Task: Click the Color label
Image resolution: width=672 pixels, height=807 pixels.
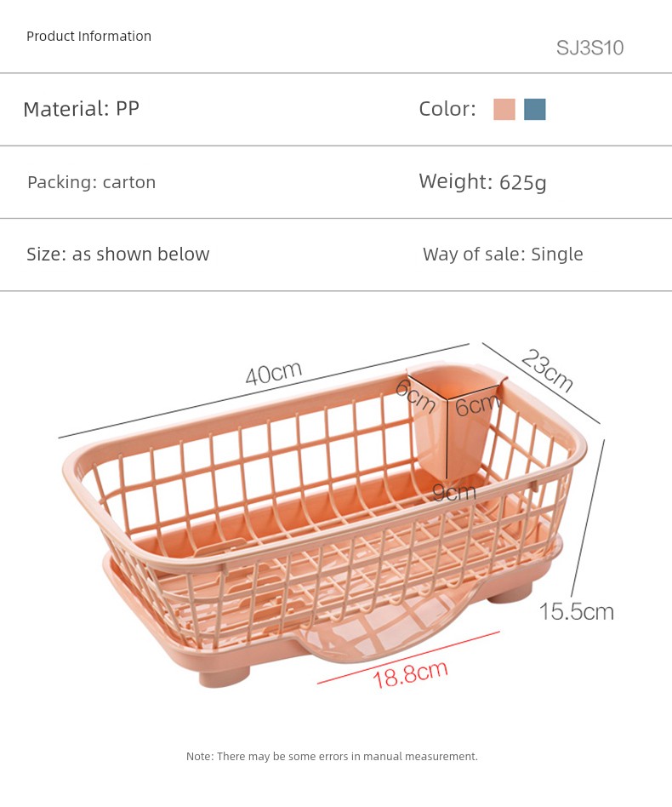Action: (x=447, y=109)
